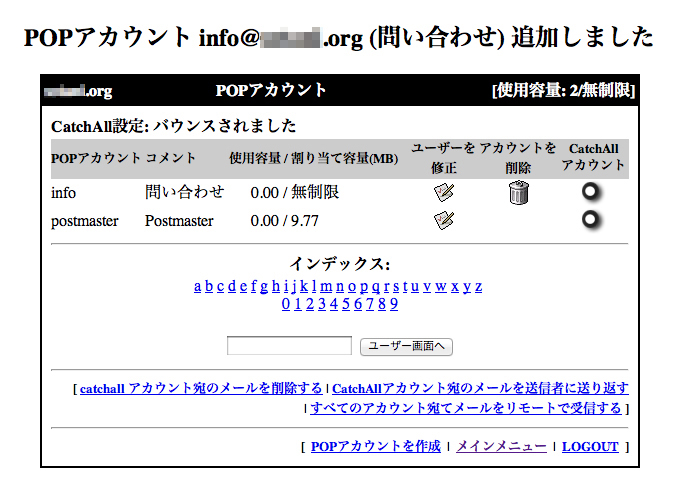676x498 pixels.
Task: Open index letter f
Action: click(254, 286)
